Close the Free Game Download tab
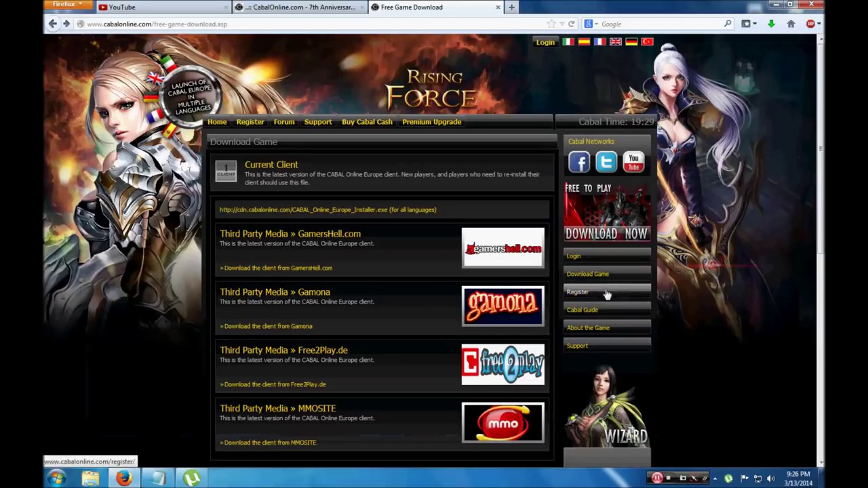Image resolution: width=868 pixels, height=488 pixels. [x=498, y=7]
